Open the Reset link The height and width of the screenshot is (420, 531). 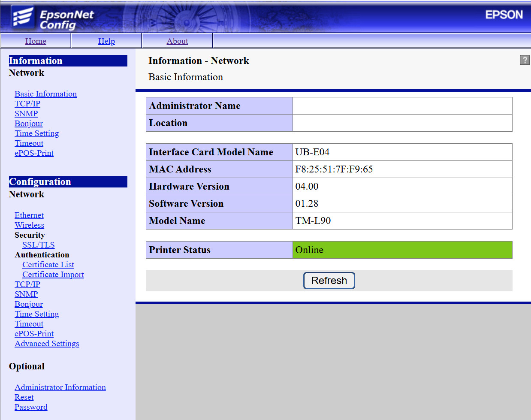tap(24, 397)
